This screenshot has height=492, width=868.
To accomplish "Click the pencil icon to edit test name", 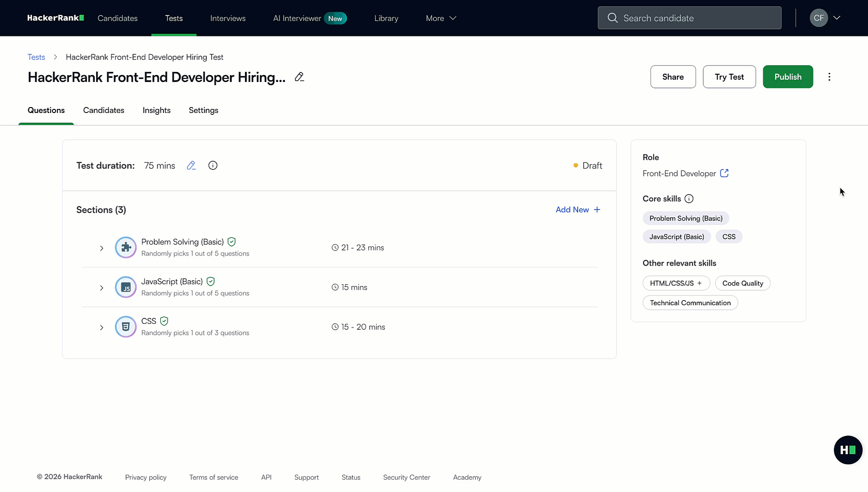I will click(299, 77).
